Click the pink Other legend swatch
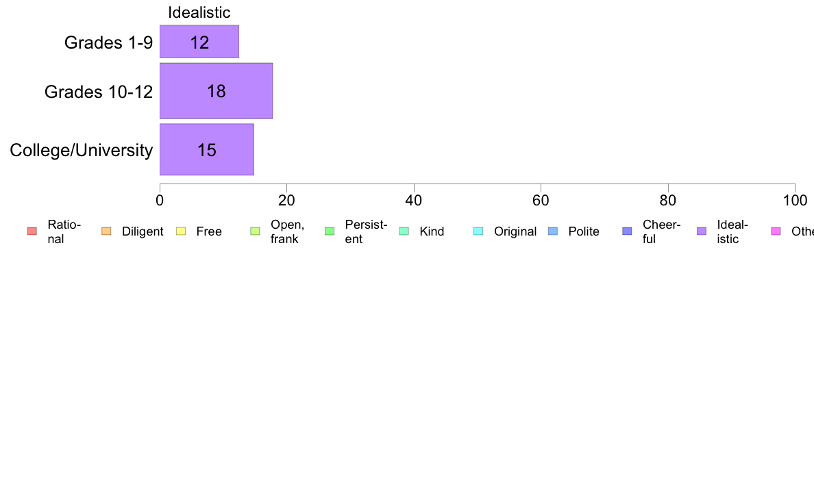The height and width of the screenshot is (504, 814). pyautogui.click(x=776, y=231)
